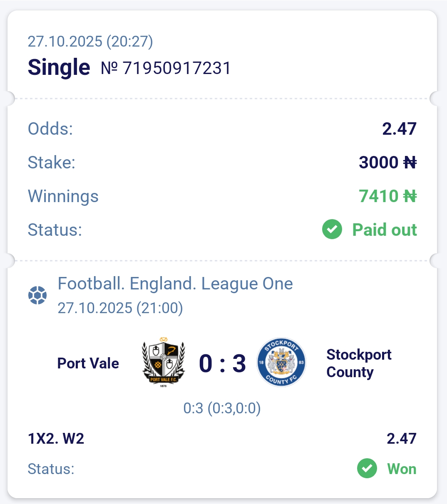The width and height of the screenshot is (447, 504).
Task: Click the Port Vale team name
Action: click(88, 363)
